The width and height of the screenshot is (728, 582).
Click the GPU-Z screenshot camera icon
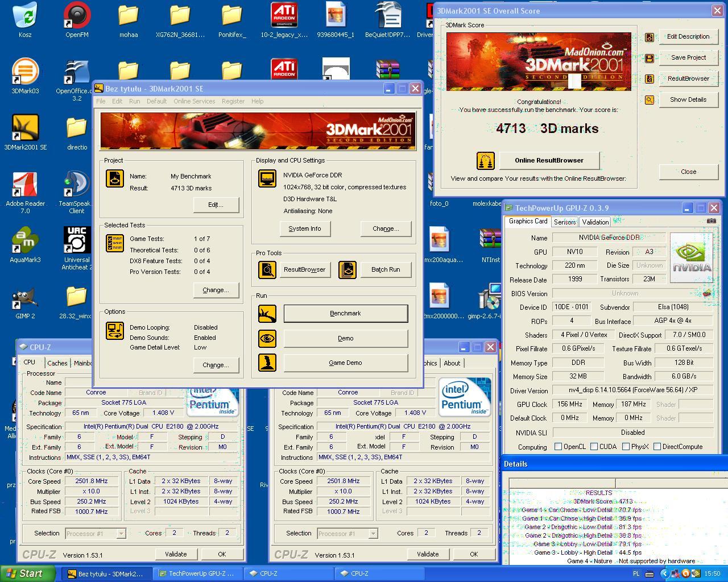[x=712, y=221]
